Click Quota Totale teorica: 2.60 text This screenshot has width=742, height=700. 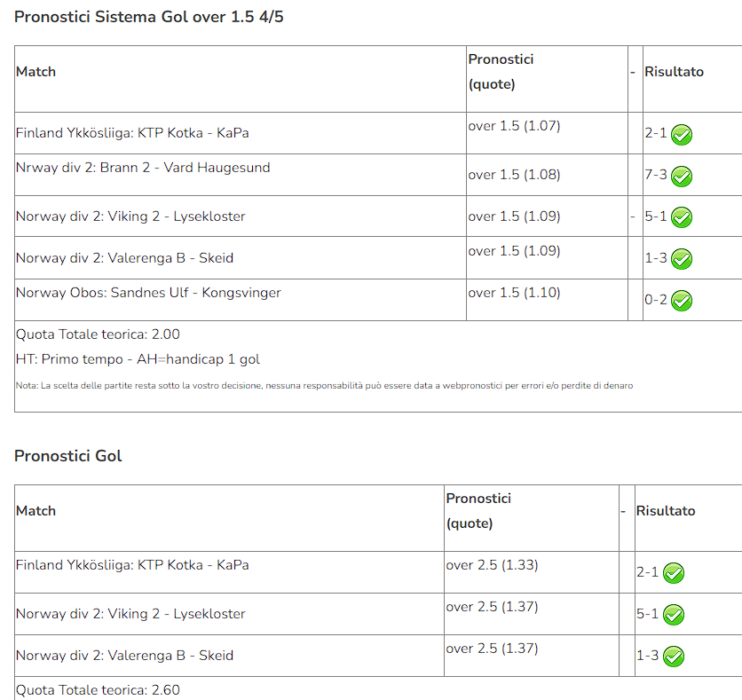(98, 689)
